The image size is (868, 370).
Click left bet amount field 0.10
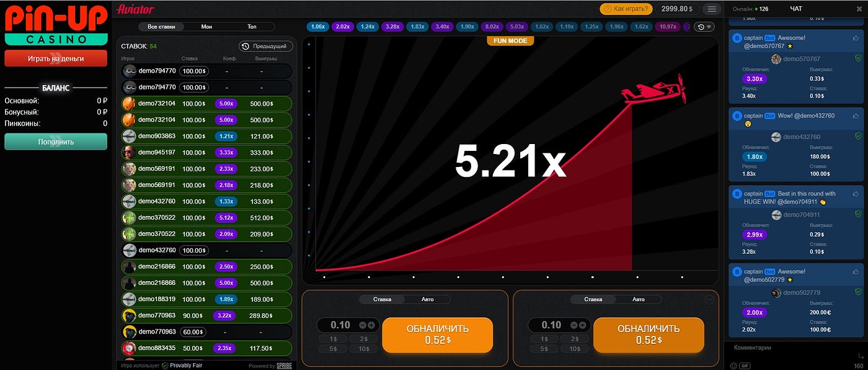340,325
